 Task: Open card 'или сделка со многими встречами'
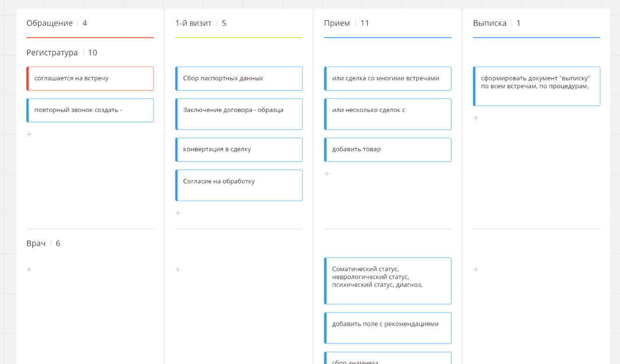click(388, 78)
